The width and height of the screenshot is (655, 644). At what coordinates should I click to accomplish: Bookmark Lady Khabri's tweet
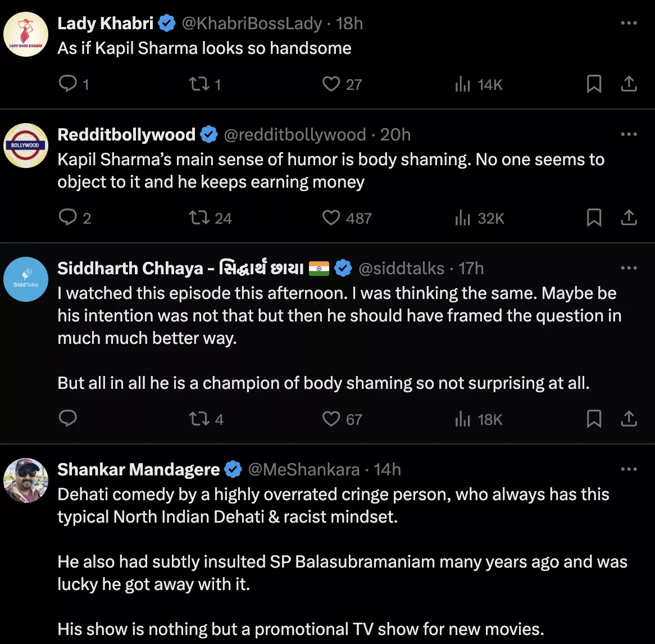coord(594,84)
